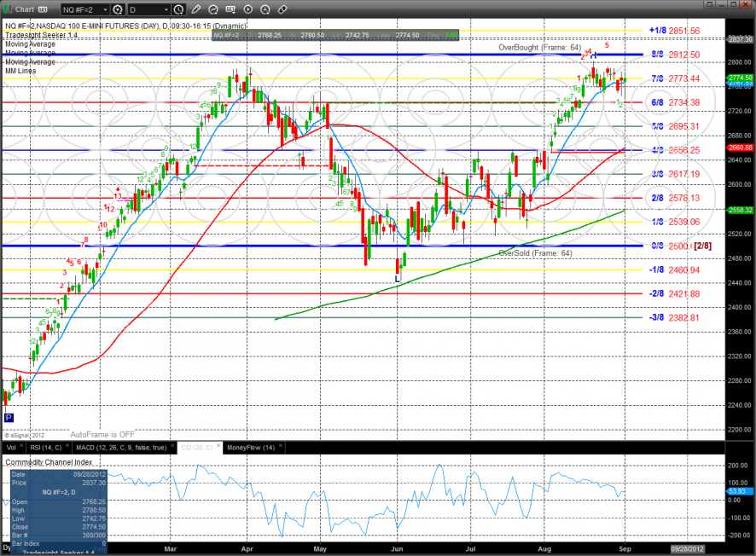The image size is (756, 556).
Task: Click the first Moving Average label
Action: click(x=31, y=43)
